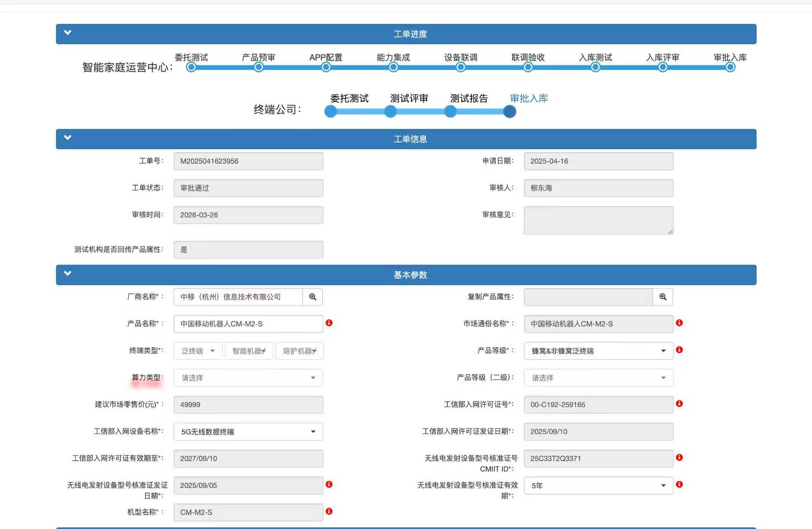812x529 pixels.
Task: Collapse the 基本参数 section chevron
Action: [68, 273]
